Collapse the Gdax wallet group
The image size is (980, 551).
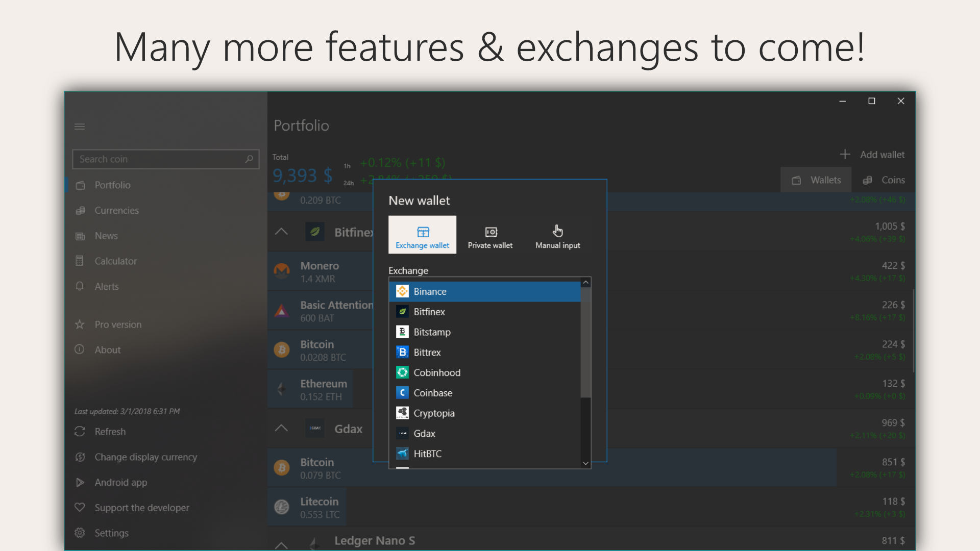pos(281,429)
